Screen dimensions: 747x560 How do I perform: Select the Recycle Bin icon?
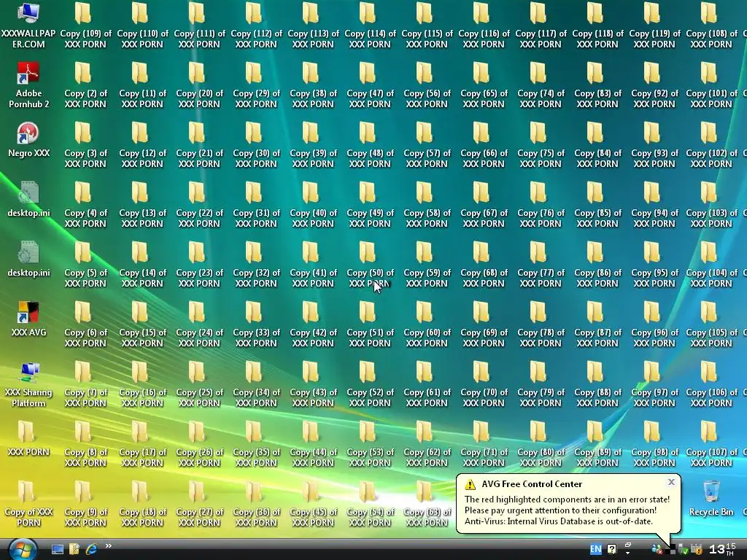pyautogui.click(x=711, y=497)
